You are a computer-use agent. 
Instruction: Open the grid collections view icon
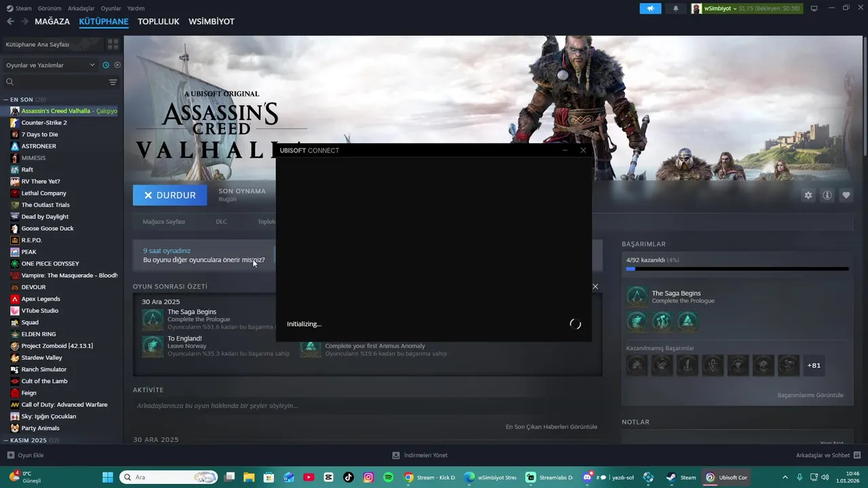coord(113,44)
